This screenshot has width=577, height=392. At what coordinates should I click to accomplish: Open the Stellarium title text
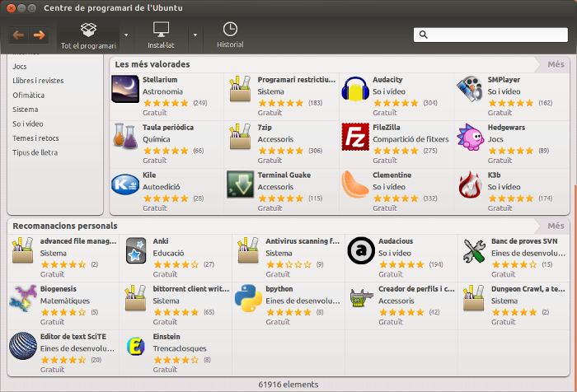click(160, 80)
